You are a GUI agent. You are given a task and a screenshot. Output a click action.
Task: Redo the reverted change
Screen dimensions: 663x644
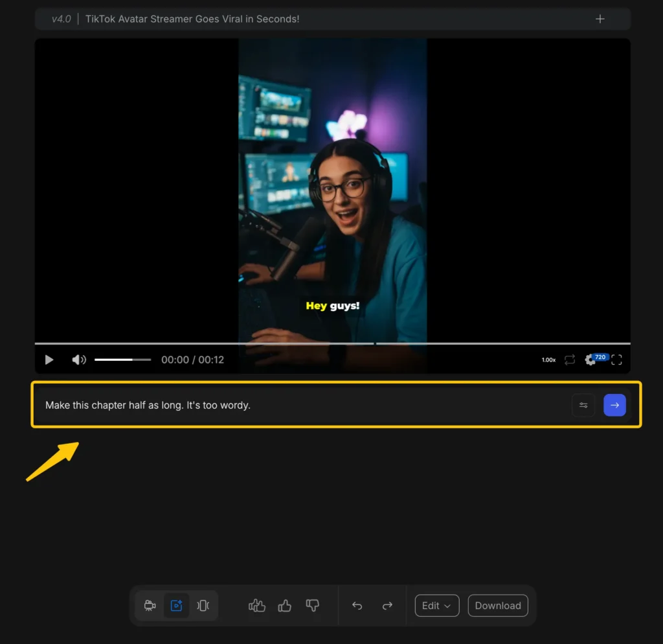tap(387, 605)
